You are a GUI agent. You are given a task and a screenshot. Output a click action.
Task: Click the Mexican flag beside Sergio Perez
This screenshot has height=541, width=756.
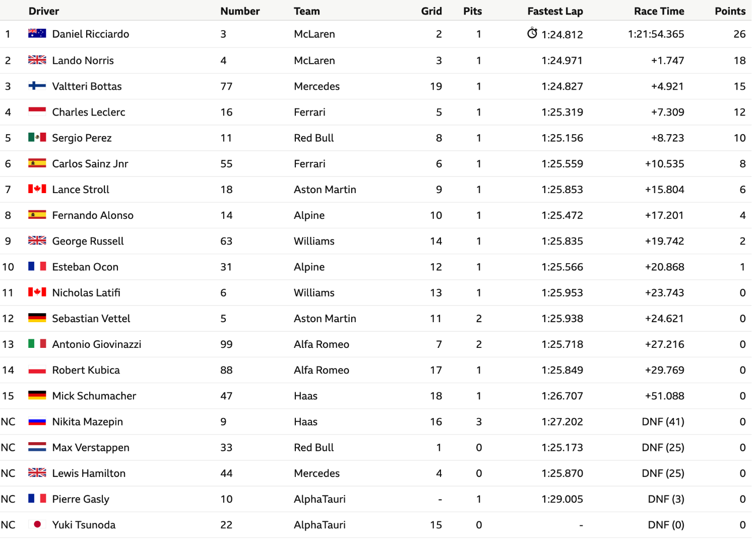click(x=37, y=137)
